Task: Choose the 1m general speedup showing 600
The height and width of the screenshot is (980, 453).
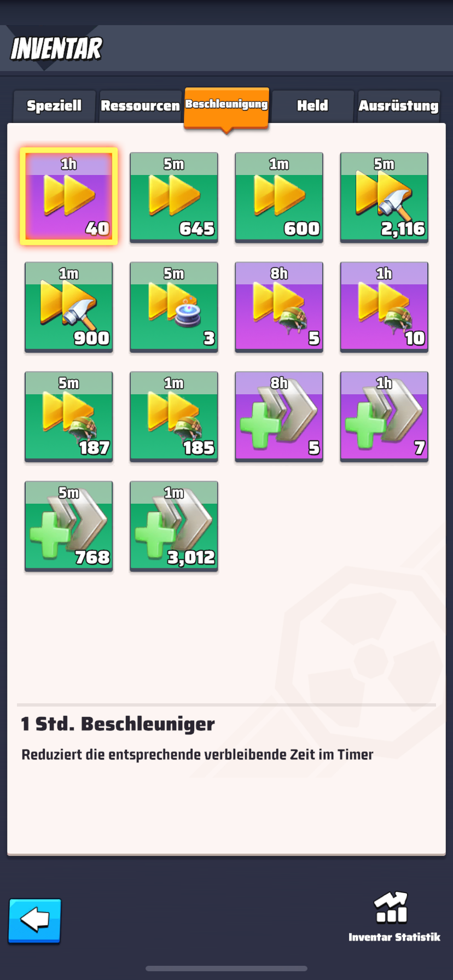Action: pos(279,197)
